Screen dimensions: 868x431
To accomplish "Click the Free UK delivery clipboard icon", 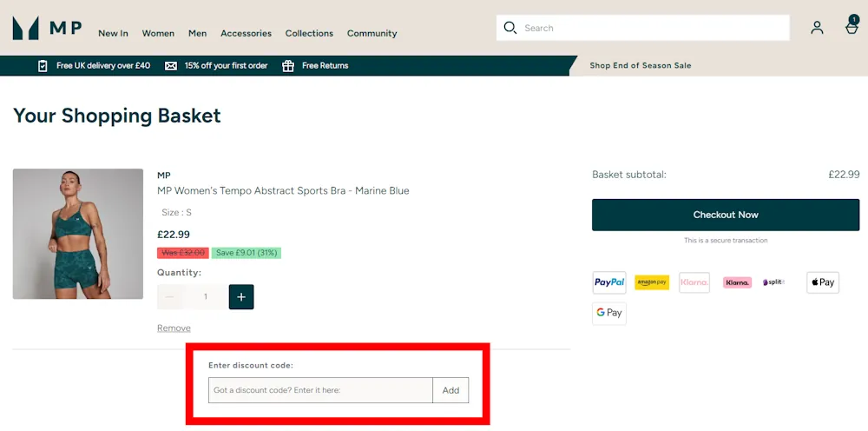I will [x=43, y=66].
